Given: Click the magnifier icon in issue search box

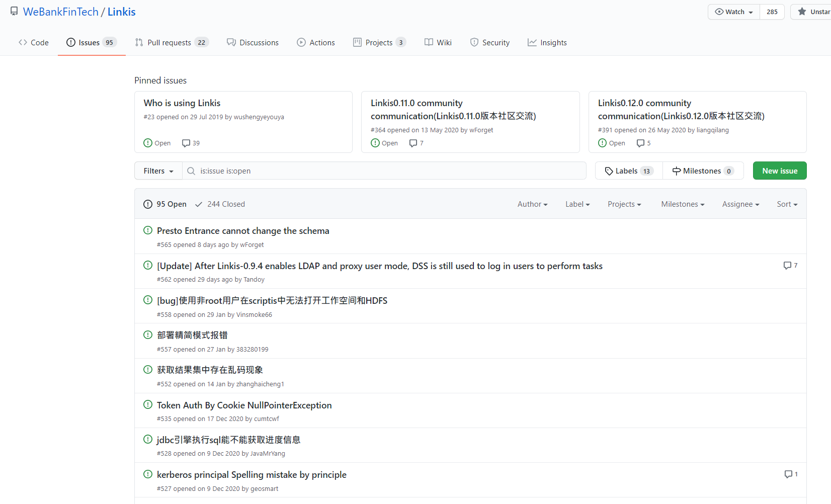Looking at the screenshot, I should 191,171.
